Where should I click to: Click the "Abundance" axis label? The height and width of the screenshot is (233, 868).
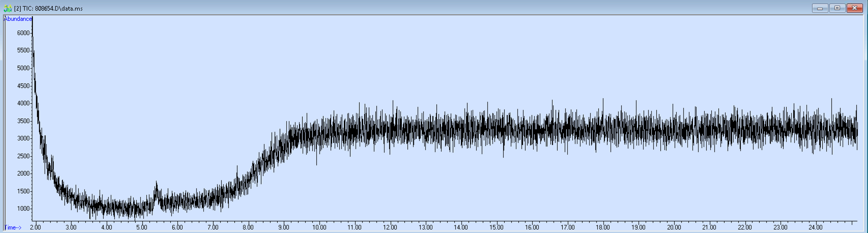pyautogui.click(x=18, y=19)
